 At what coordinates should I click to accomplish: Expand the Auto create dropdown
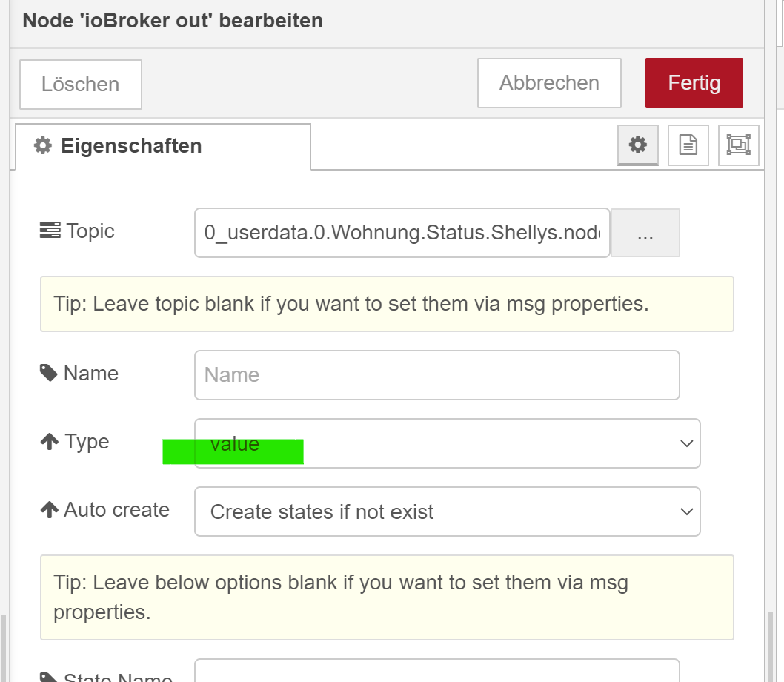(447, 512)
